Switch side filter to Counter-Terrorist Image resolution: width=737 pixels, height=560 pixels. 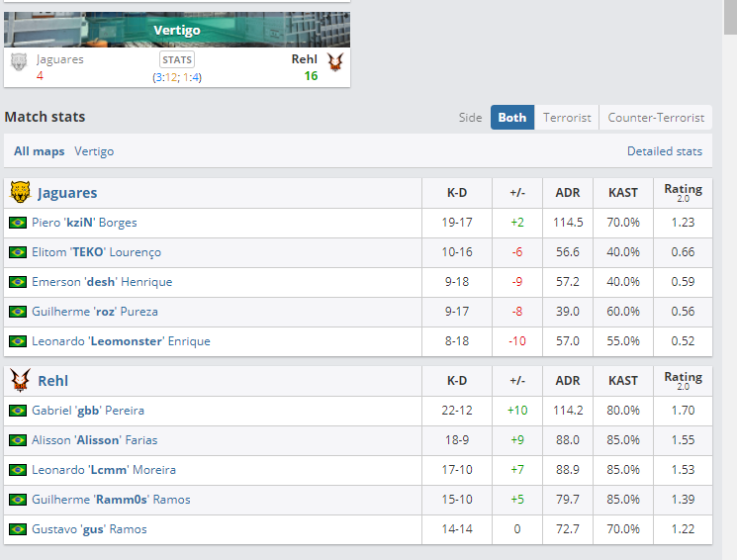pos(656,117)
